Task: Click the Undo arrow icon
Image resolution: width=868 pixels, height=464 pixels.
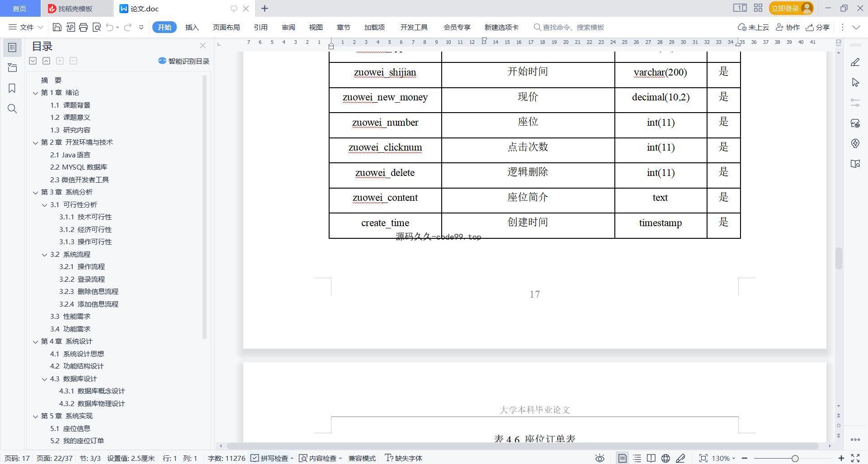Action: pos(109,27)
